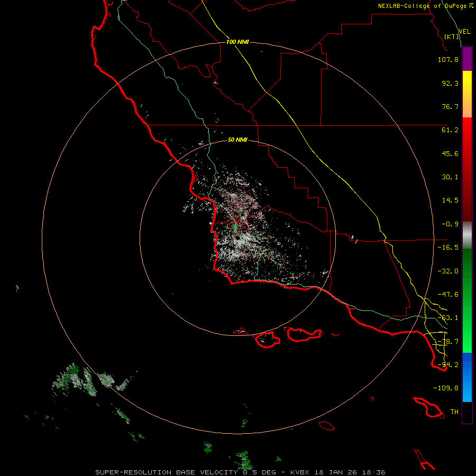Click the Super-Resolution Base Velocity caption
The image size is (476, 476).
coord(241,472)
